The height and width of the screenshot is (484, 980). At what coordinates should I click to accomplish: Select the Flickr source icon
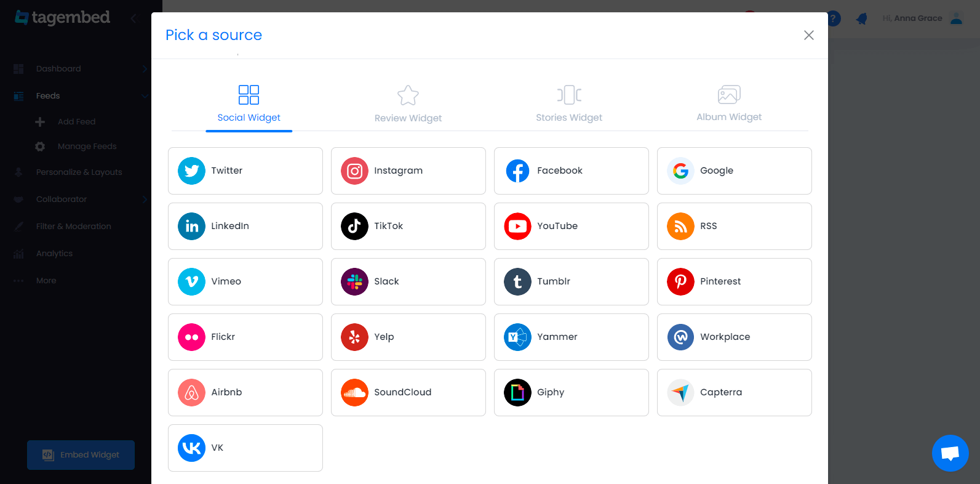pyautogui.click(x=191, y=337)
